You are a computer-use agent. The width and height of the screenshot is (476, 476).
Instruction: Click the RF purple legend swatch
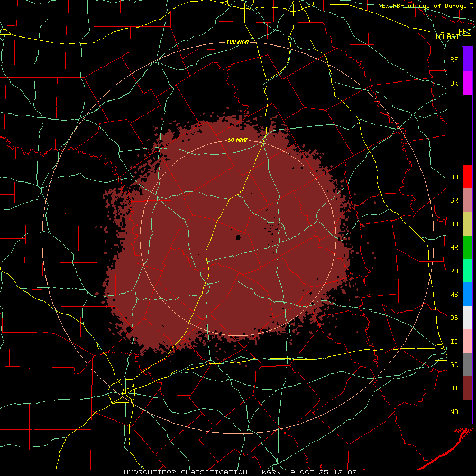[x=467, y=59]
